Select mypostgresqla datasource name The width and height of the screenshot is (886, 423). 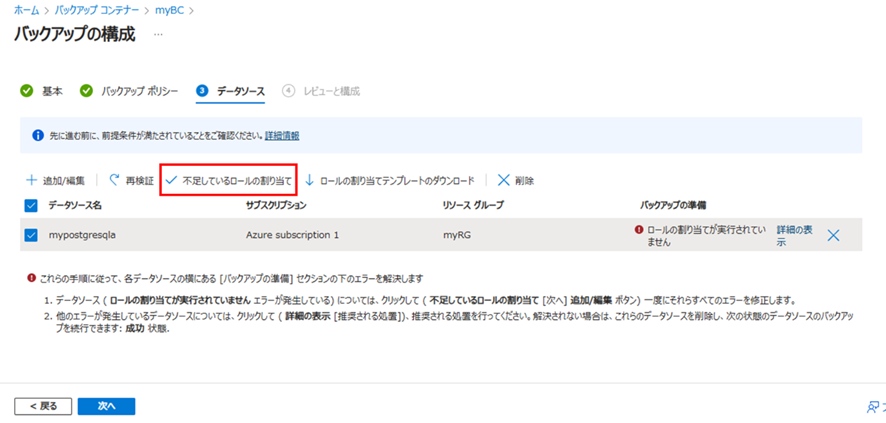pyautogui.click(x=82, y=236)
